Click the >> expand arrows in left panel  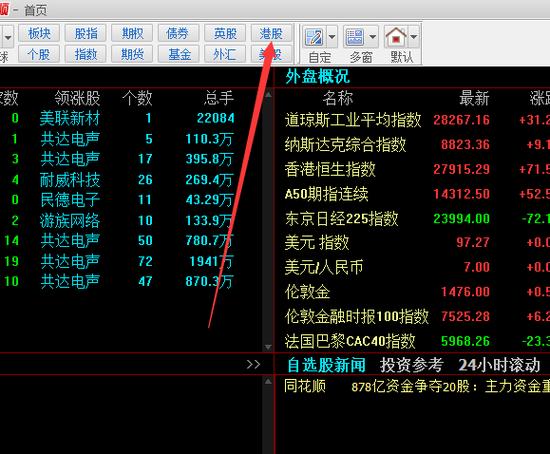(253, 365)
